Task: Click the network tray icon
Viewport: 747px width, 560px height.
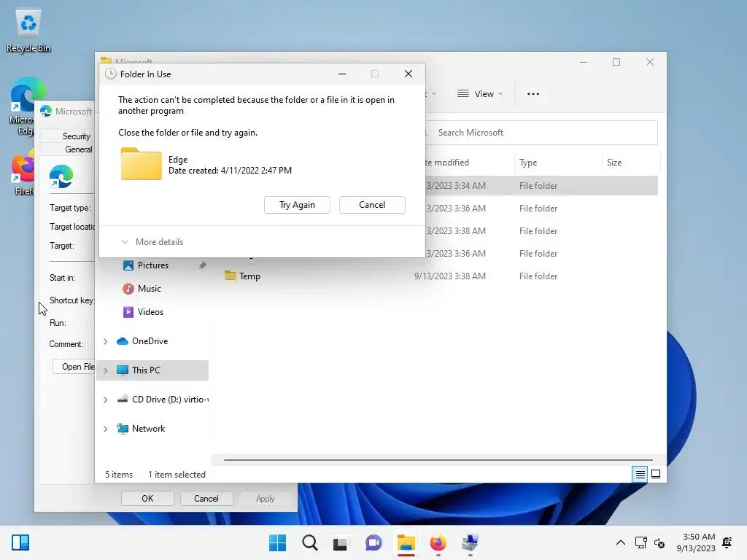Action: [640, 542]
